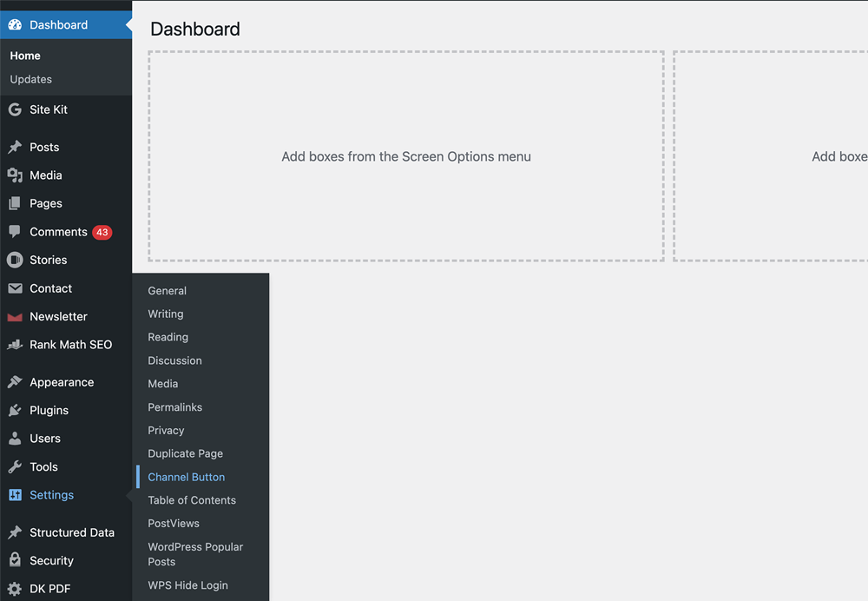
Task: Go to Dashboard Home submenu
Action: coord(25,56)
